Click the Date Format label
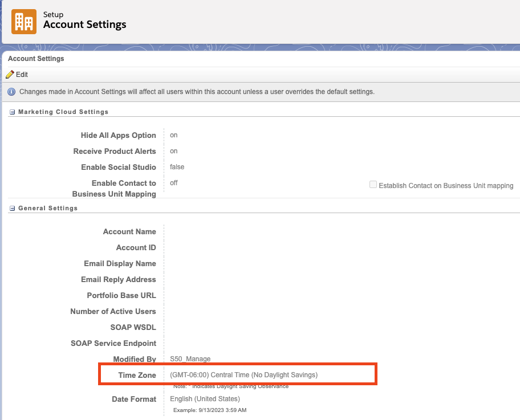520x420 pixels. pos(134,399)
